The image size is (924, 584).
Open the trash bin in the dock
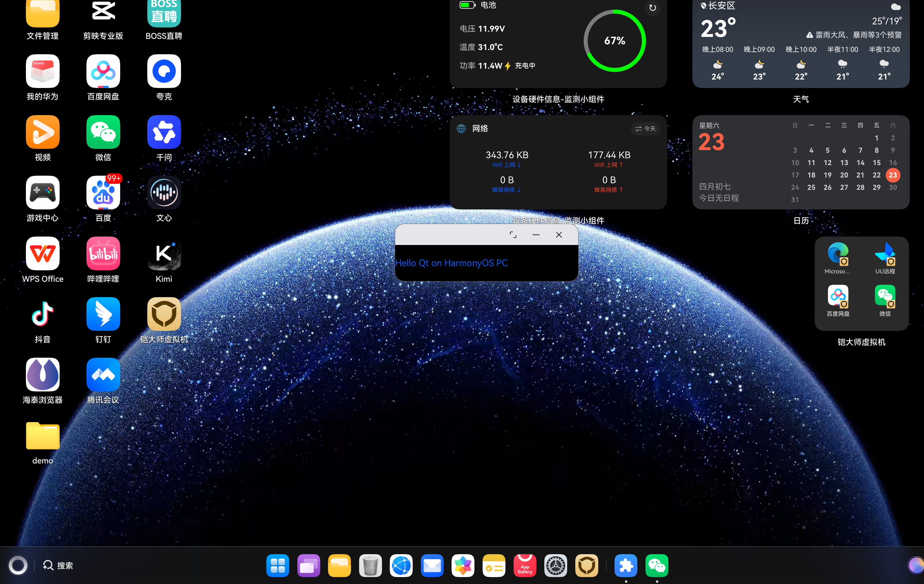pyautogui.click(x=370, y=566)
